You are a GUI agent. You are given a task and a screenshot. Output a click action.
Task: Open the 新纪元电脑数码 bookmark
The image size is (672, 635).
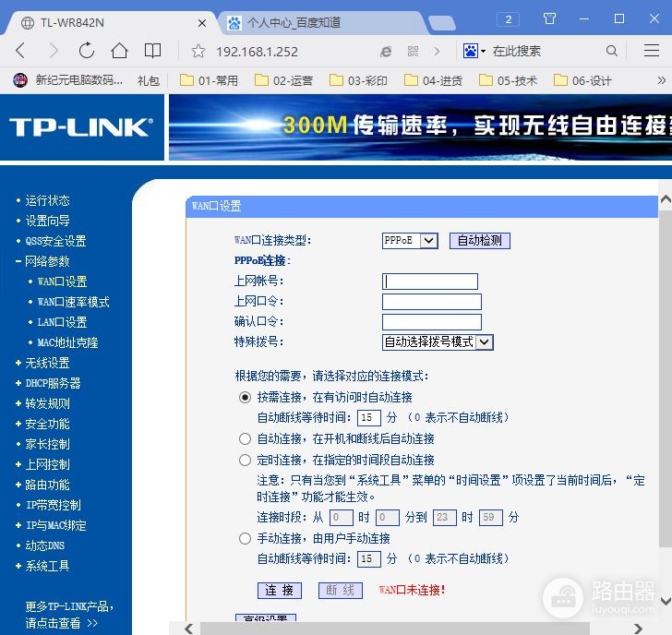coord(67,80)
